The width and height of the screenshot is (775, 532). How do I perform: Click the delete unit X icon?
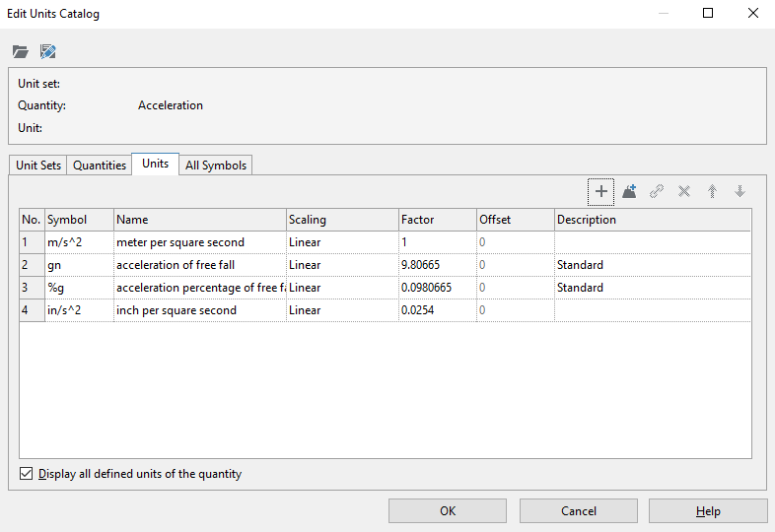point(684,191)
